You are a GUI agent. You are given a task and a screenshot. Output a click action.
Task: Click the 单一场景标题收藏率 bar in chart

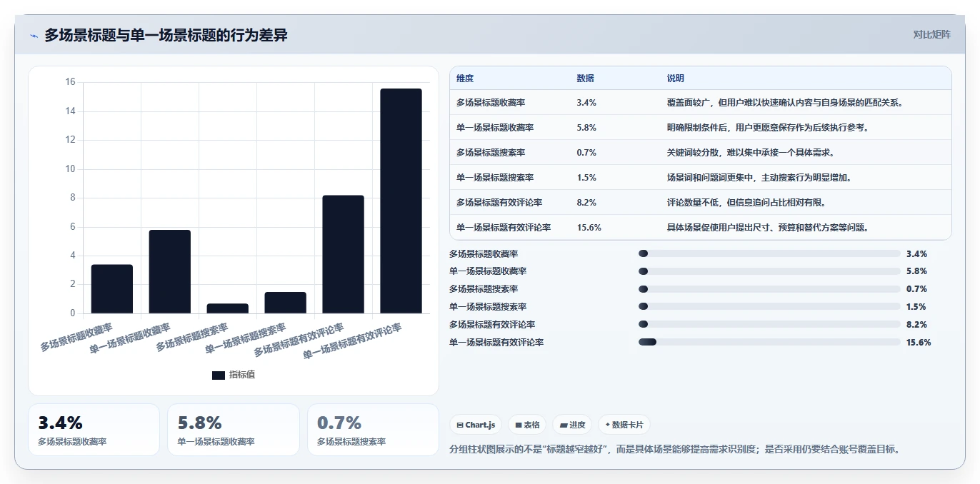tap(170, 272)
